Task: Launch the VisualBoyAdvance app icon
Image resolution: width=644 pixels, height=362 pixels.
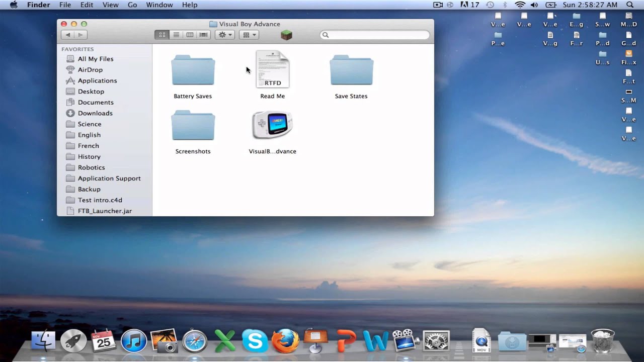Action: click(272, 125)
